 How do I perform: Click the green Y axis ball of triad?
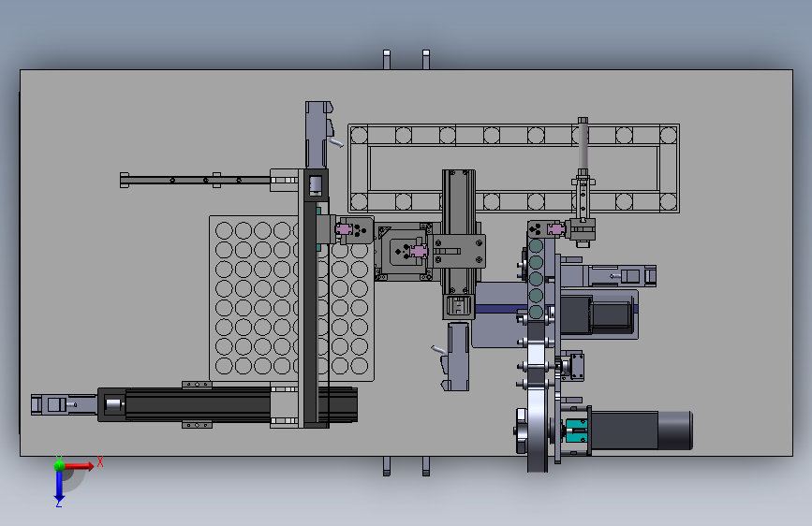click(x=59, y=465)
